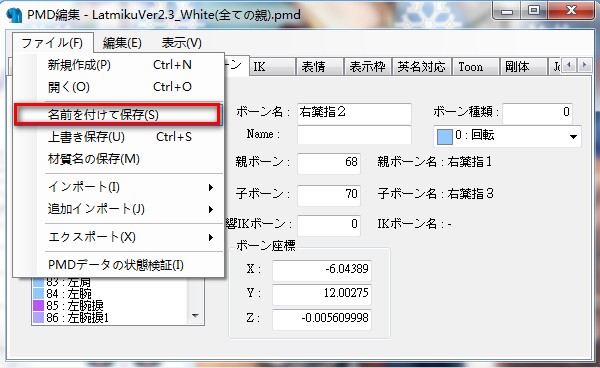Click the PMD editor app icon in title bar
600x368 pixels.
coord(15,15)
